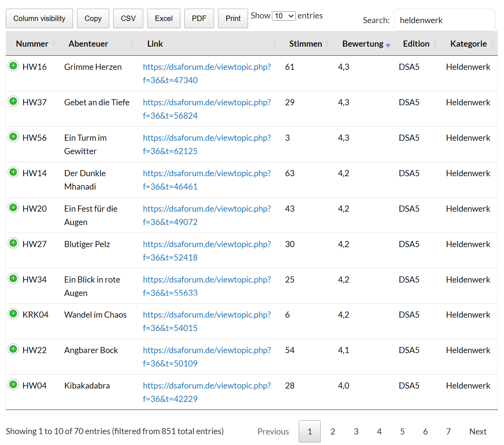
Task: Show hidden details for KRK04 row
Action: pyautogui.click(x=13, y=314)
